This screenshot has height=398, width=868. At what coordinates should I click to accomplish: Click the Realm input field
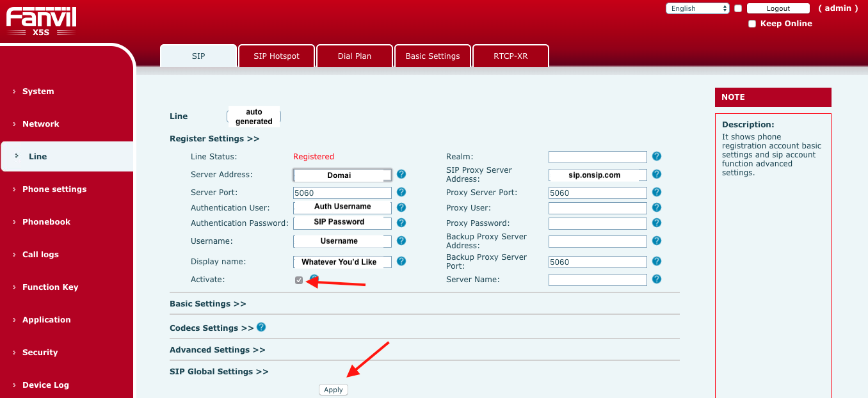[x=598, y=157]
